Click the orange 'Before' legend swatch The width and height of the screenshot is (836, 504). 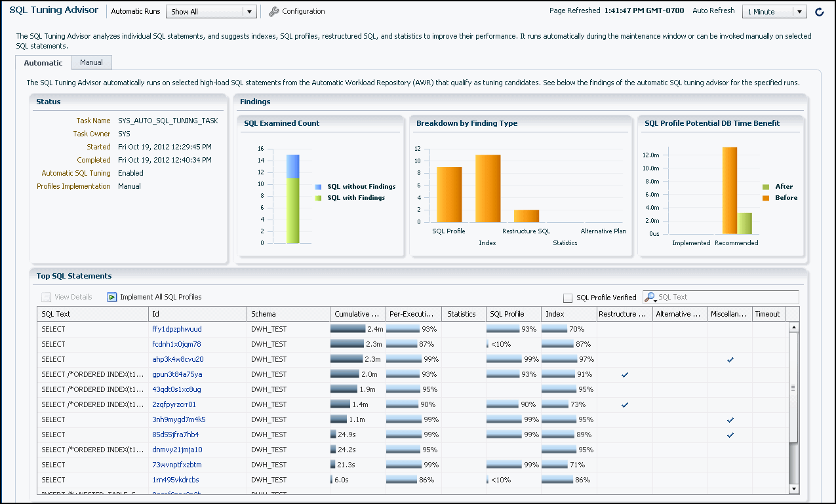pos(766,198)
